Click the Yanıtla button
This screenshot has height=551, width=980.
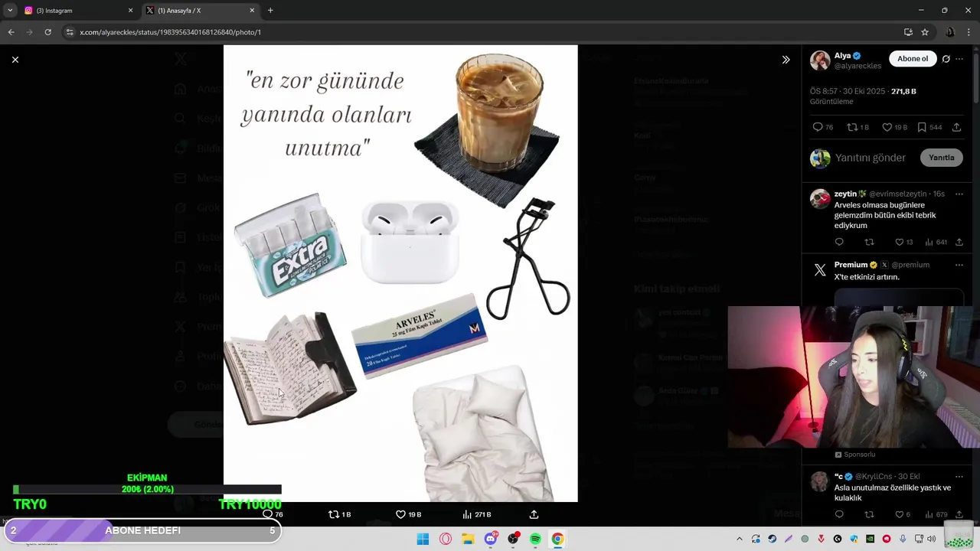click(941, 158)
